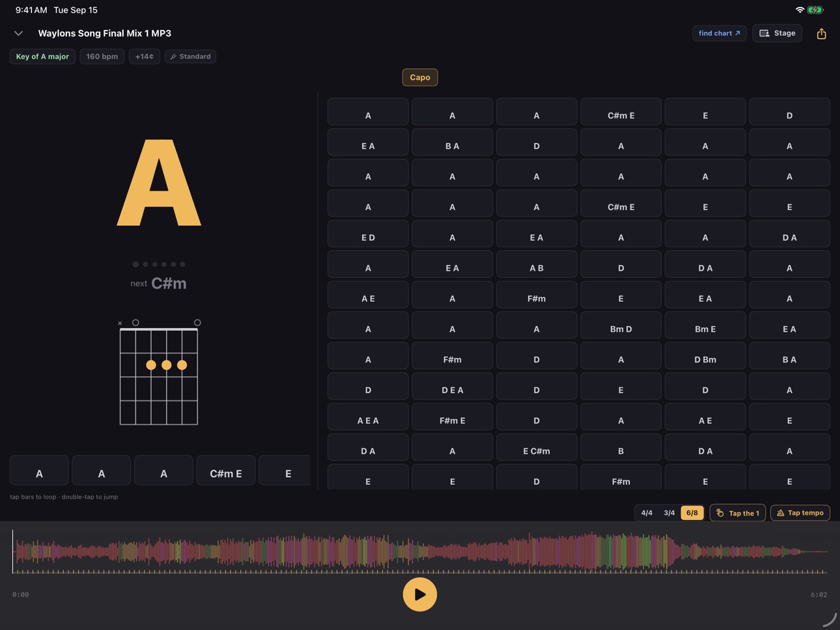
Task: Select the E D bar in the grid
Action: pos(368,234)
